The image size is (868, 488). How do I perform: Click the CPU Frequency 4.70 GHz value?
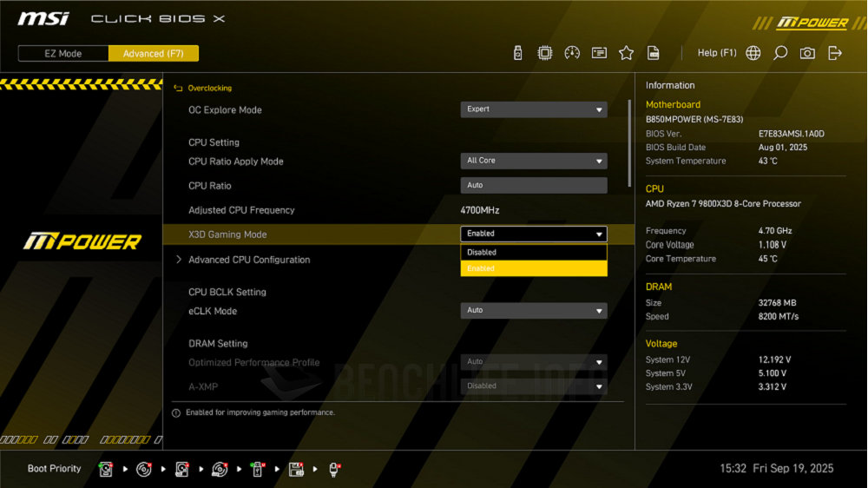point(775,231)
